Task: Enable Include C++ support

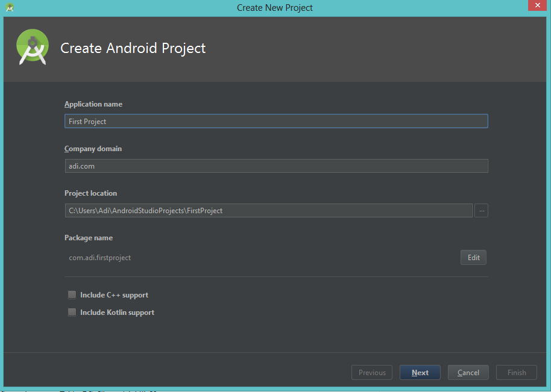Action: click(x=72, y=294)
